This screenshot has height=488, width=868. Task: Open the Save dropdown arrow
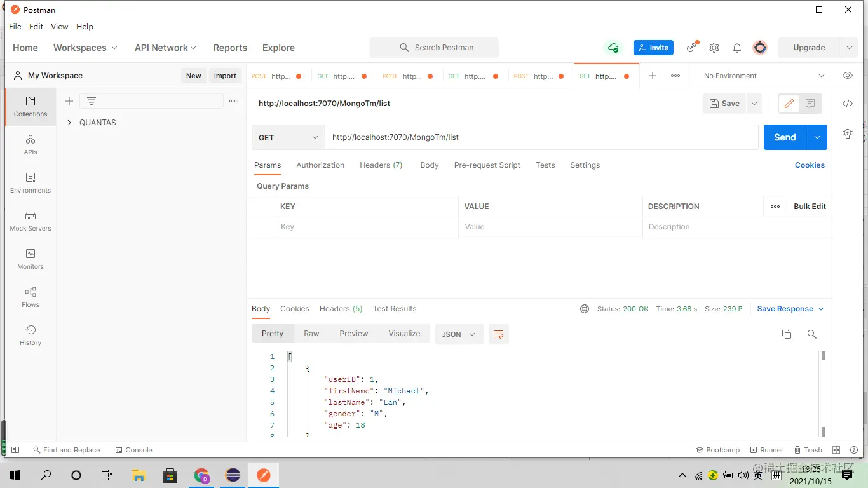click(x=754, y=104)
